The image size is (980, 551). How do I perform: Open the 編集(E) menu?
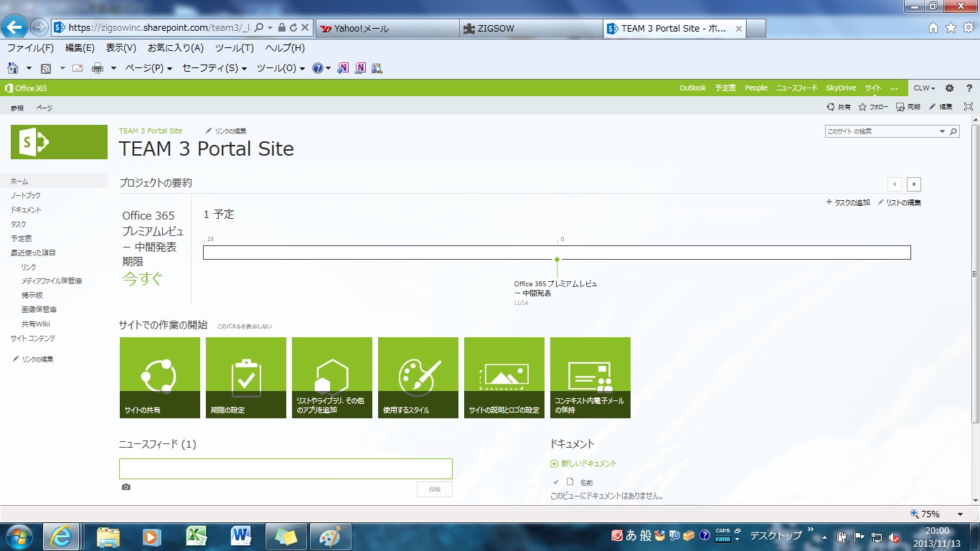[x=80, y=48]
